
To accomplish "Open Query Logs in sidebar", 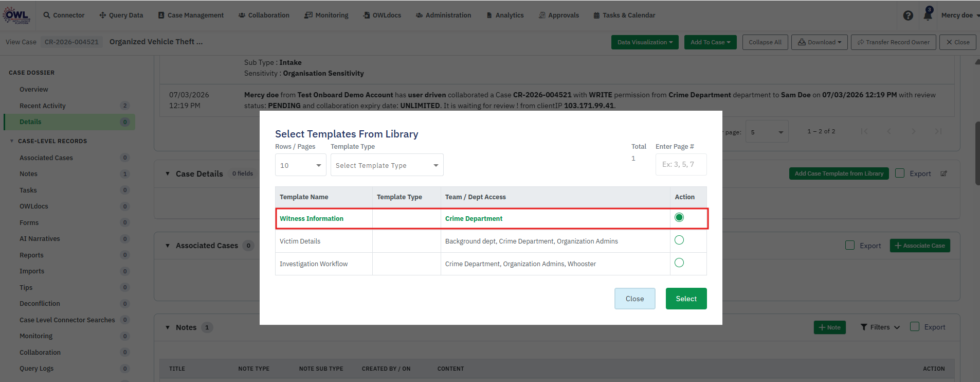I will pyautogui.click(x=37, y=369).
